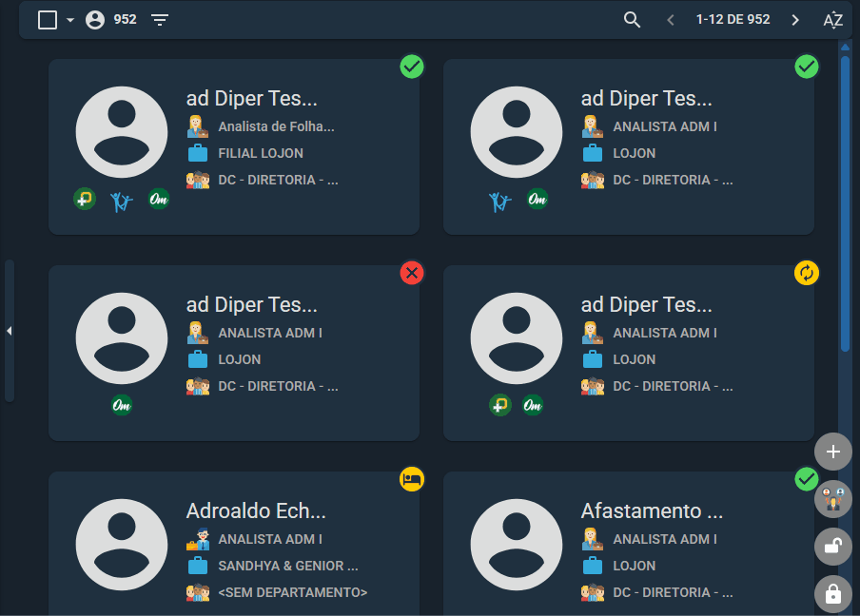Click the briefcase icon beside FILIAL LOJON
860x616 pixels.
(x=198, y=153)
